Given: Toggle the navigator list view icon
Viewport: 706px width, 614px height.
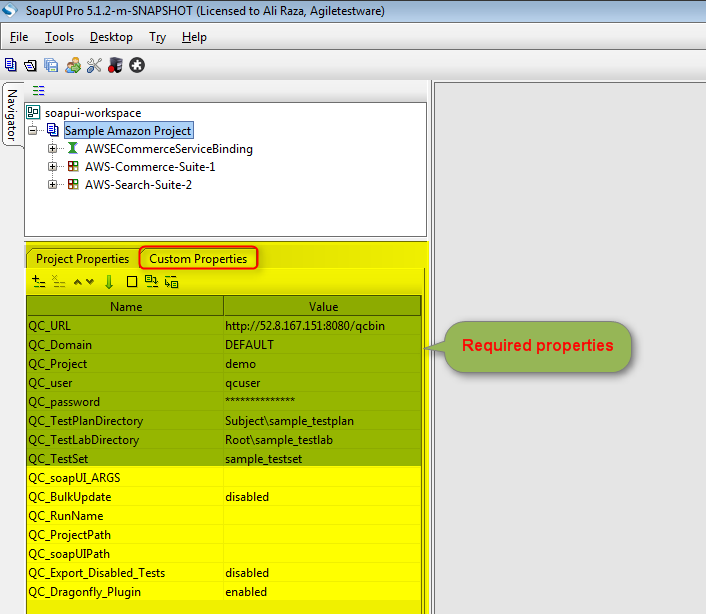Looking at the screenshot, I should pyautogui.click(x=39, y=90).
